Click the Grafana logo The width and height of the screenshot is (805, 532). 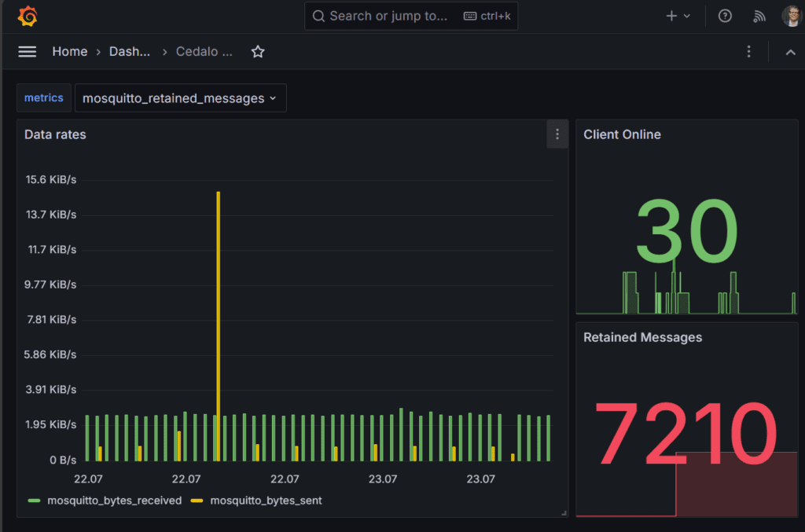(28, 15)
